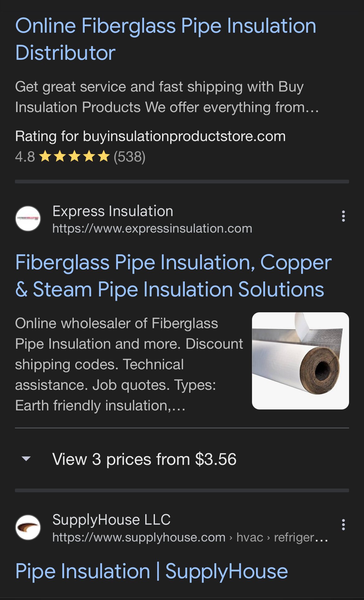364x600 pixels.
Task: Click Rating for buyinsulationproductstore.com text
Action: click(x=150, y=136)
